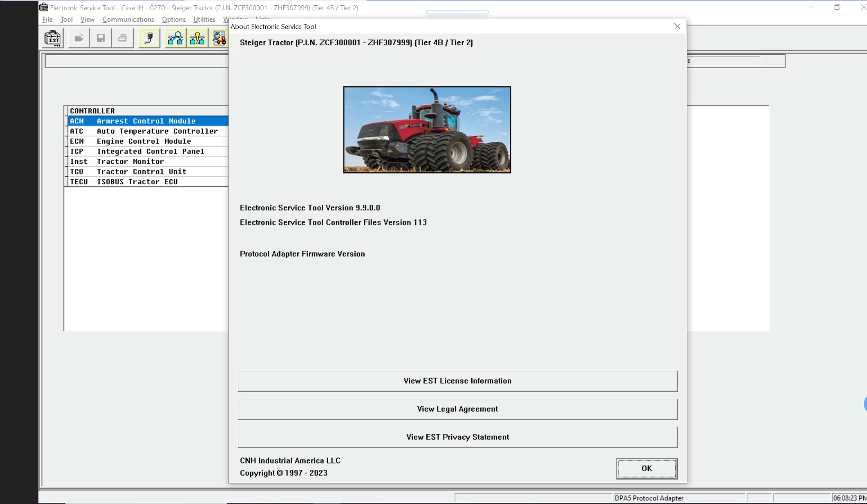This screenshot has width=867, height=504.
Task: Click the printer toolbar icon
Action: point(123,38)
